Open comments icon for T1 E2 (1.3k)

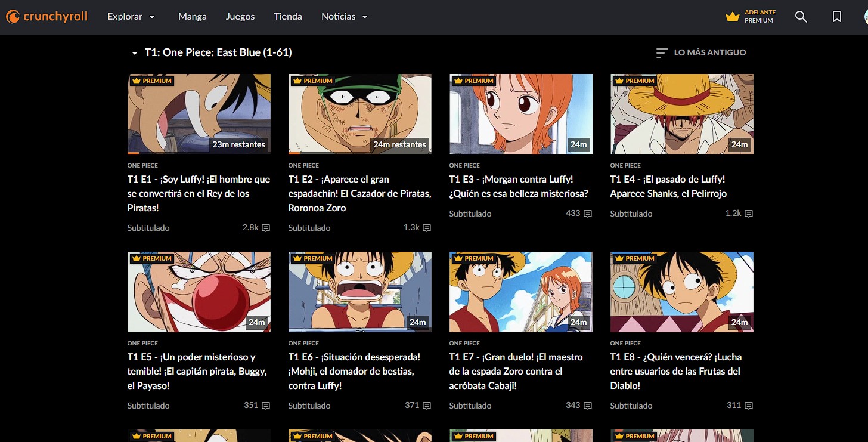click(427, 228)
